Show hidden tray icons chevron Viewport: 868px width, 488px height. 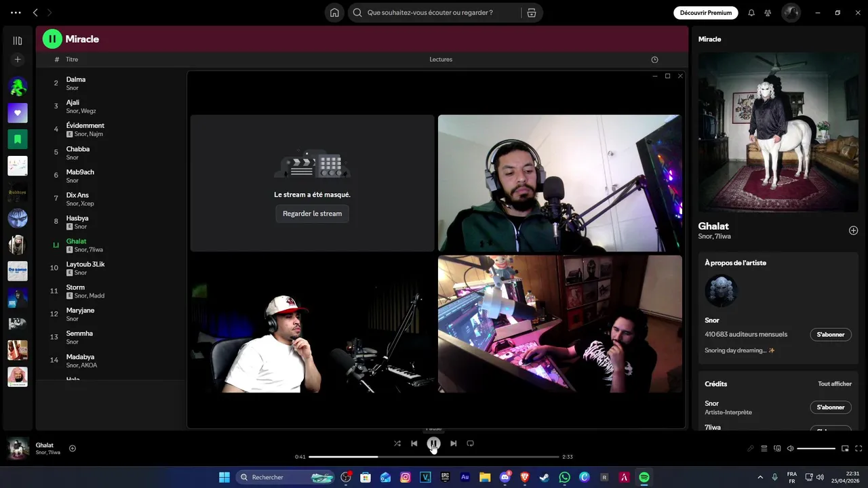tap(760, 477)
